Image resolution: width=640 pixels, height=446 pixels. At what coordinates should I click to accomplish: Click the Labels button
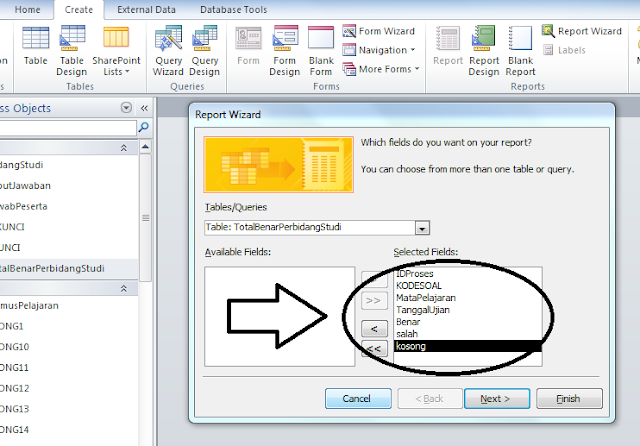pos(564,50)
